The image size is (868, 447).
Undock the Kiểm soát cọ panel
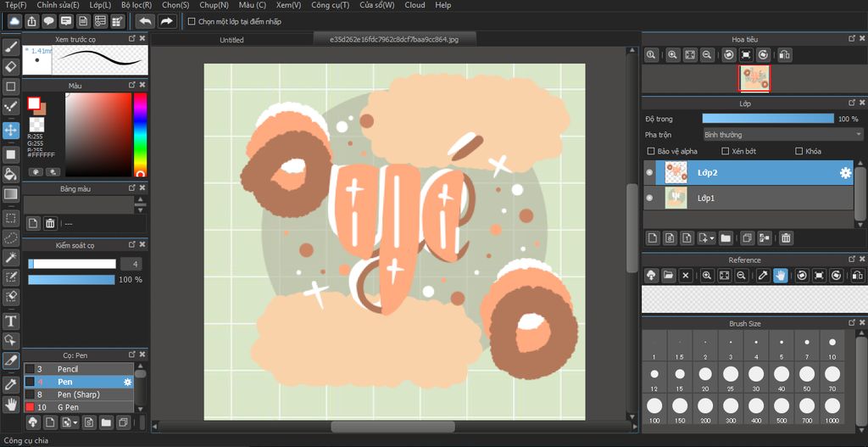131,244
